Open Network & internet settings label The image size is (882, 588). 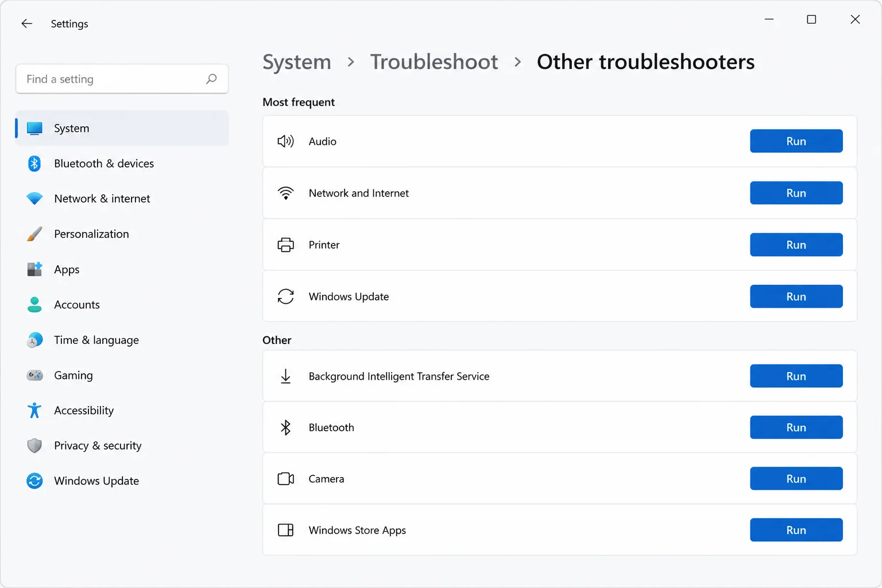tap(102, 199)
